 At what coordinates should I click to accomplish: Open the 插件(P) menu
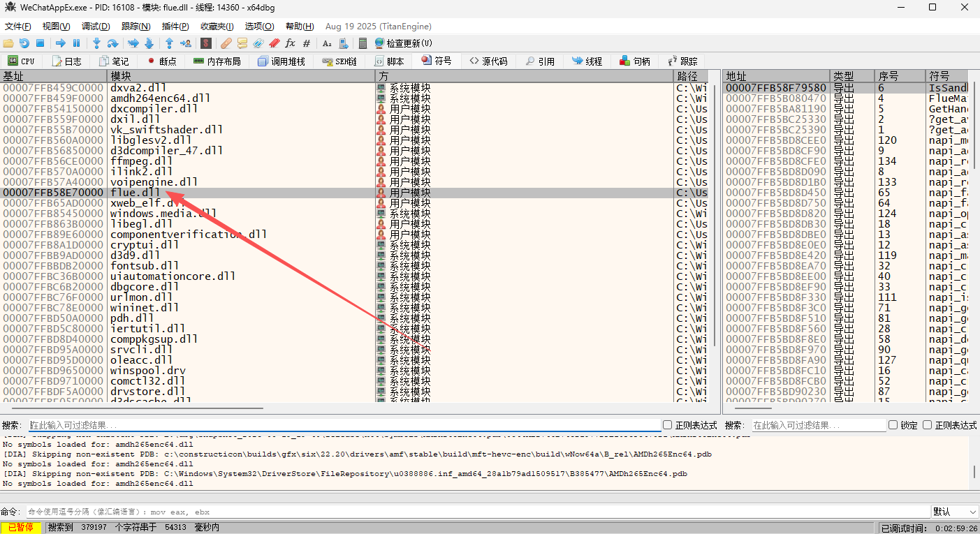click(x=175, y=27)
